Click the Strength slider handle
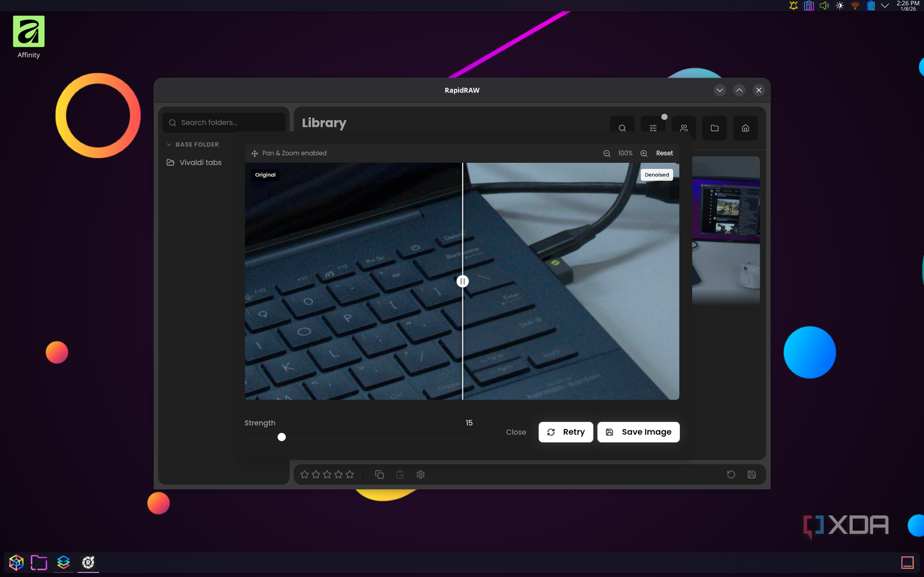924x577 pixels. tap(282, 437)
